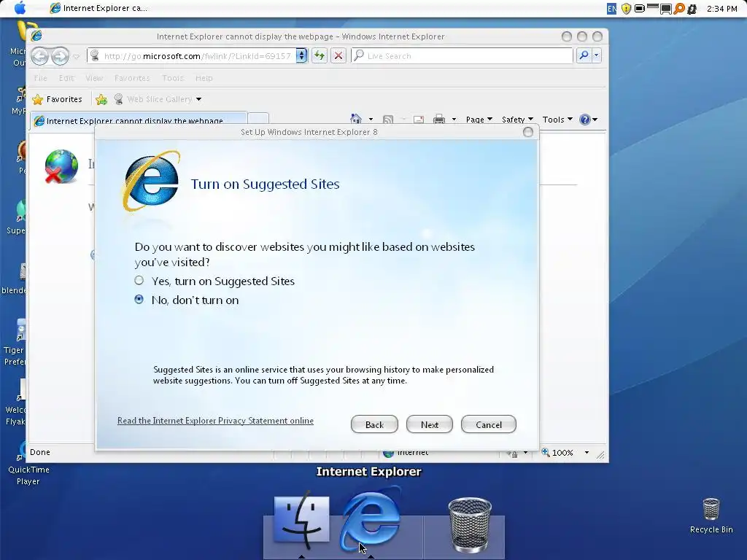Click the blue magnifier search button
The height and width of the screenshot is (560, 747).
coord(584,55)
